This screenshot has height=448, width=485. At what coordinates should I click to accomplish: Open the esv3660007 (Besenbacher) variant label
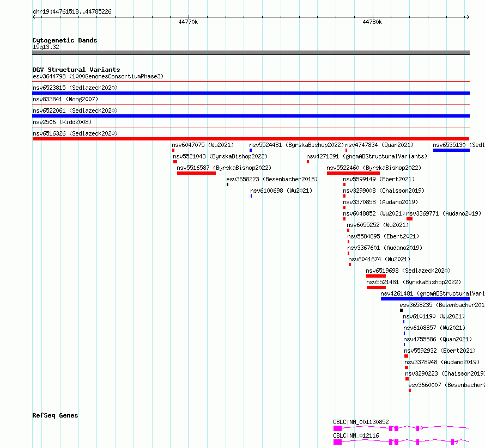click(446, 385)
